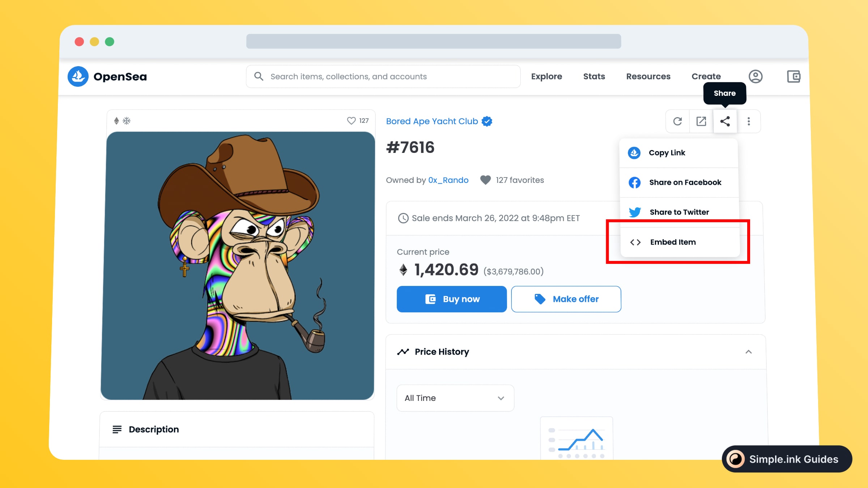This screenshot has height=488, width=868.
Task: Collapse the Price History section
Action: tap(749, 352)
